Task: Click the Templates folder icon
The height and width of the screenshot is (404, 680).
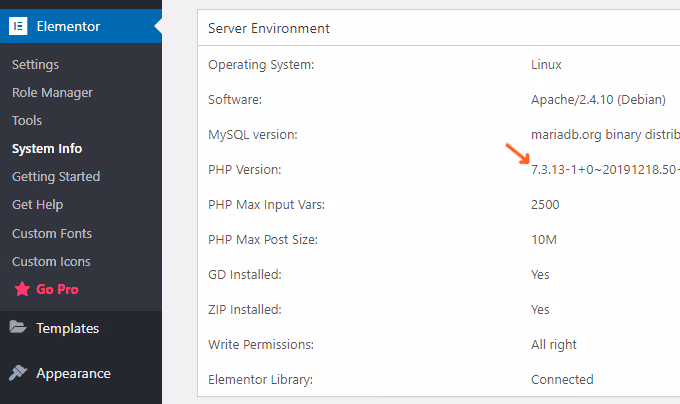Action: pos(18,327)
